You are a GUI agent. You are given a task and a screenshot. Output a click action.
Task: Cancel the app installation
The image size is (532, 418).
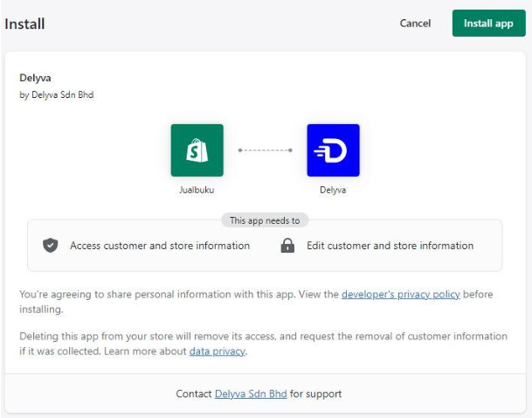click(x=415, y=23)
